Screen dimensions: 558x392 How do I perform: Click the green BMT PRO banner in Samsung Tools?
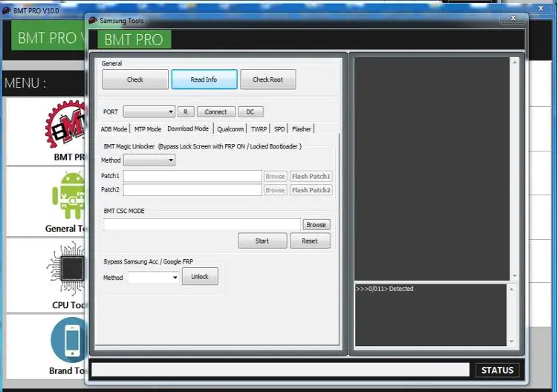click(x=134, y=39)
